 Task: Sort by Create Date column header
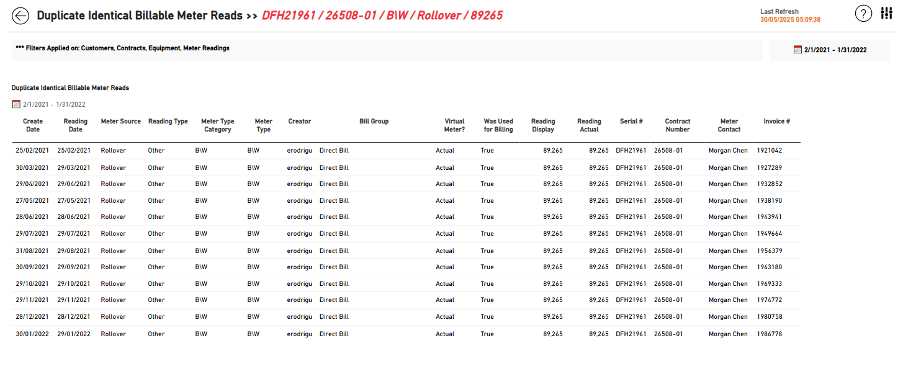33,125
